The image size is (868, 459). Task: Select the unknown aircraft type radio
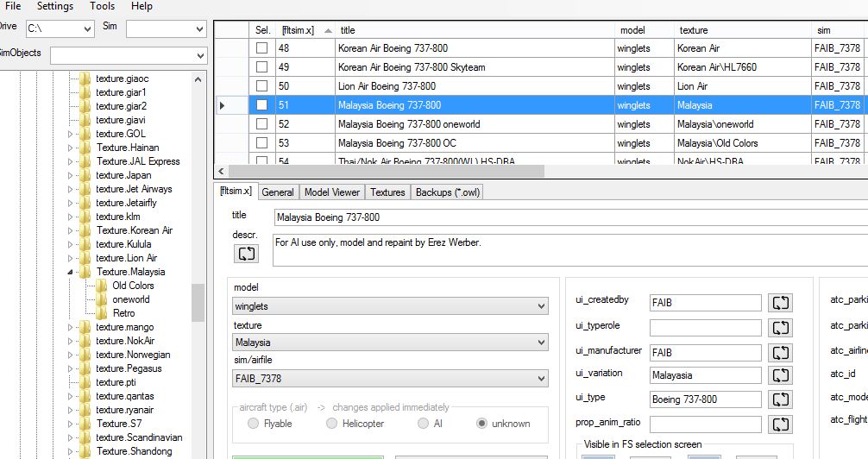coord(481,424)
